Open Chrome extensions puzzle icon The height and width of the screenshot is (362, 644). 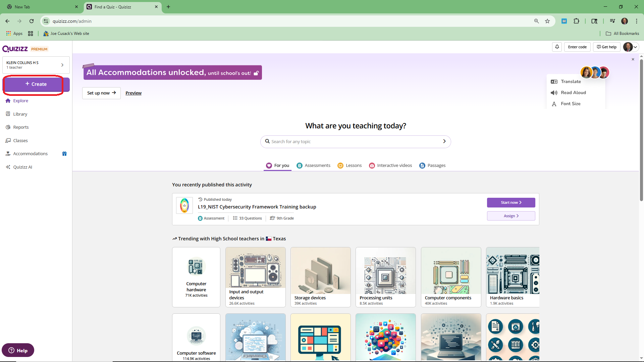[576, 21]
